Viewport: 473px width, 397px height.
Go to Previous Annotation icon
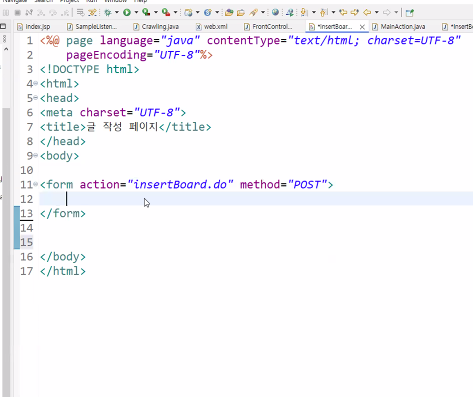(323, 13)
